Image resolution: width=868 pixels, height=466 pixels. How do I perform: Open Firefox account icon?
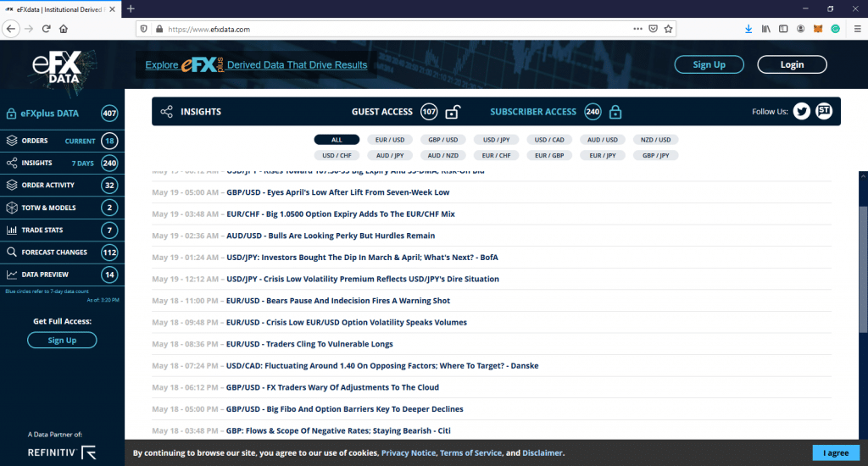coord(800,29)
